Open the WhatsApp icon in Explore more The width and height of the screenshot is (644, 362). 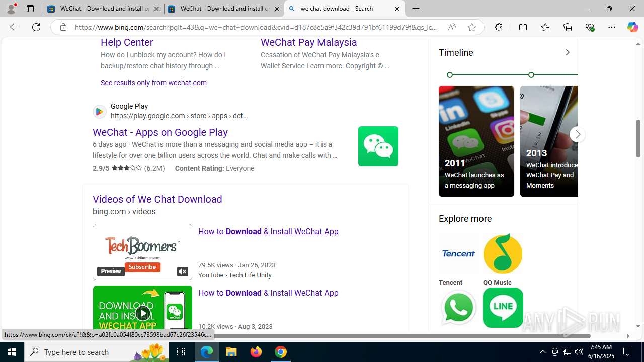(x=458, y=308)
